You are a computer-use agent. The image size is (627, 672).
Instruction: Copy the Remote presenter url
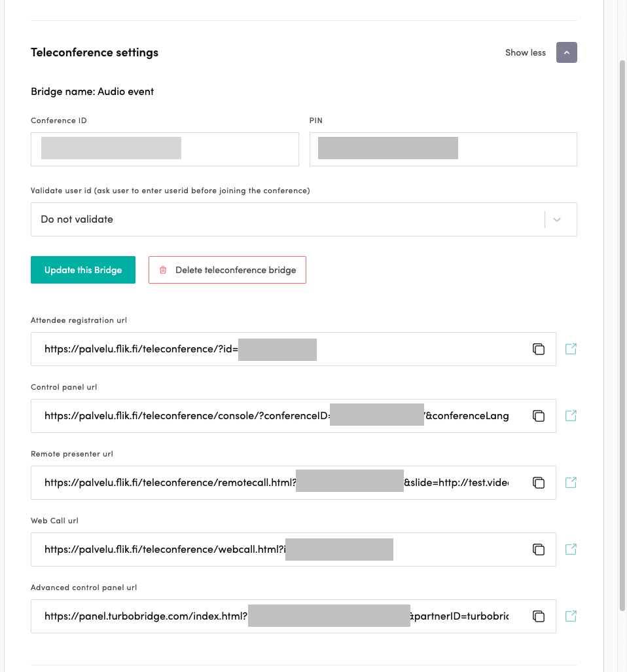[538, 483]
